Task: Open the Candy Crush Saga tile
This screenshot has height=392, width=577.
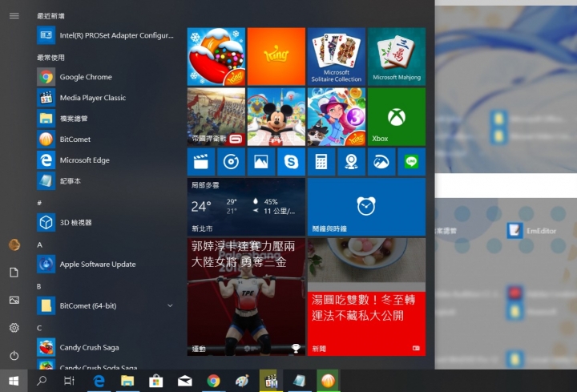Action: pyautogui.click(x=216, y=56)
